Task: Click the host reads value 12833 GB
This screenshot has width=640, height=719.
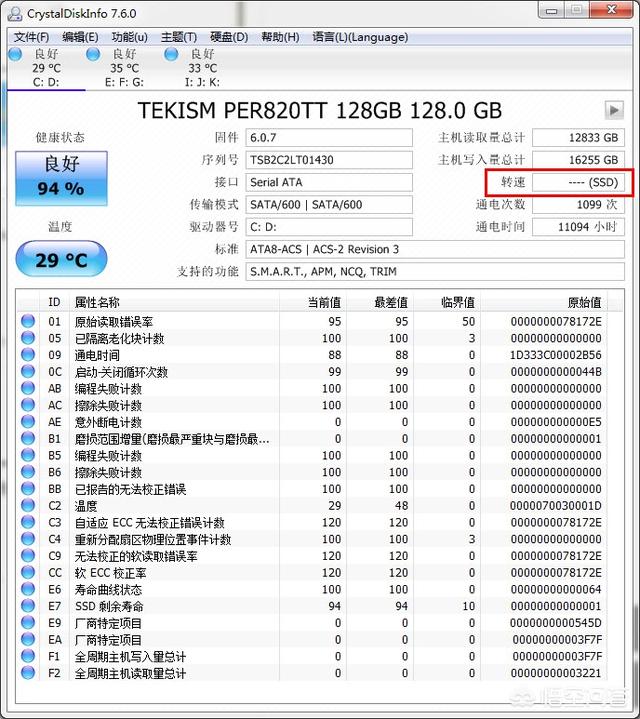Action: 578,138
